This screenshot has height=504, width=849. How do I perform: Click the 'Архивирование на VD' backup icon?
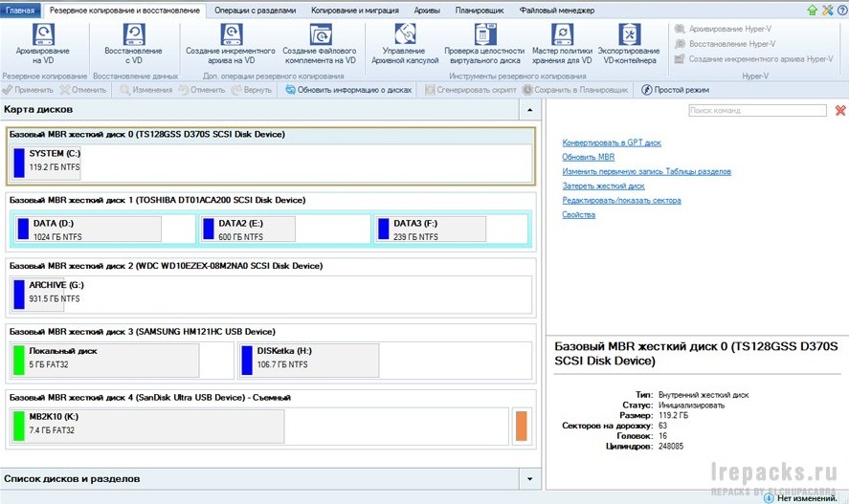(43, 35)
